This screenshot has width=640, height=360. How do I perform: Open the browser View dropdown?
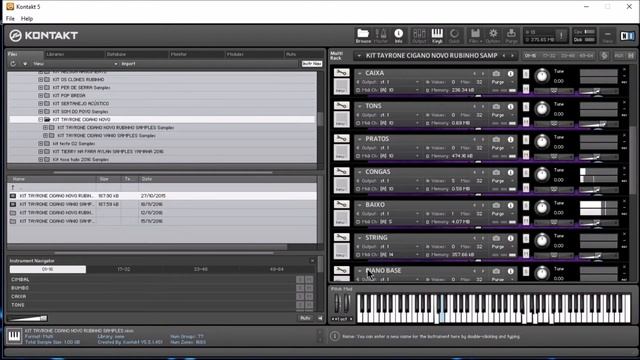75,64
